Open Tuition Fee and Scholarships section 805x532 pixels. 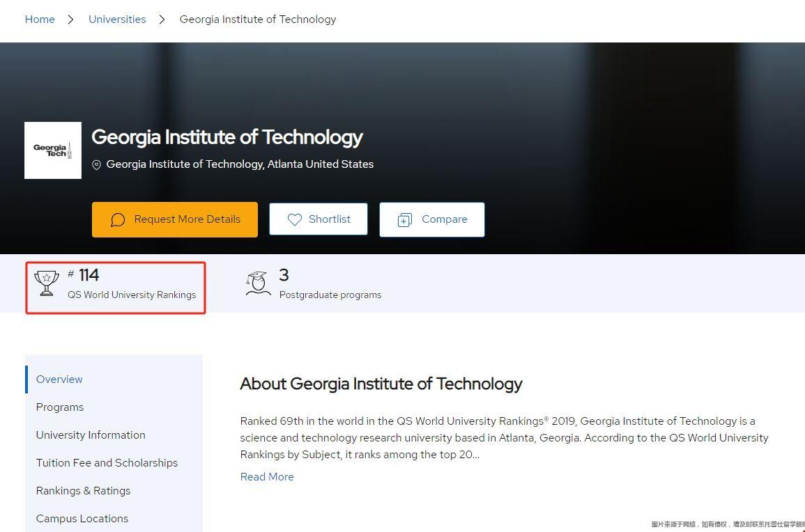click(107, 463)
